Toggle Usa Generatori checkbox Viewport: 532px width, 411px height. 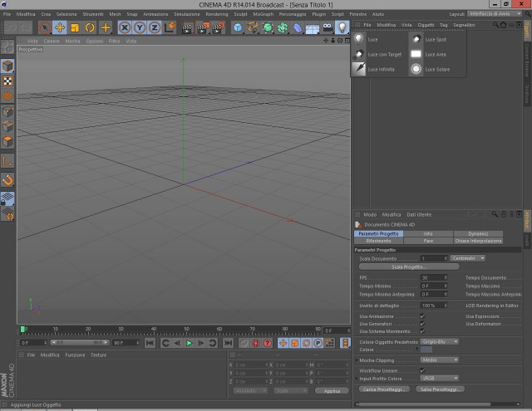pyautogui.click(x=422, y=324)
